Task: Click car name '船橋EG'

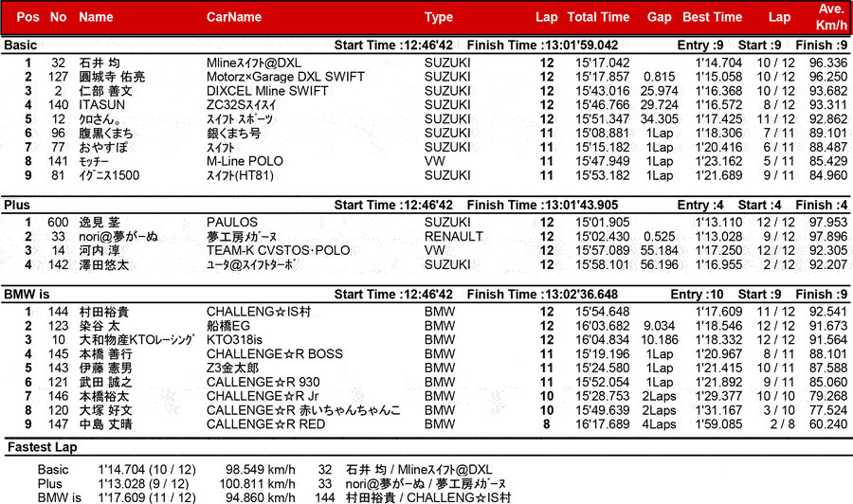Action: point(227,326)
